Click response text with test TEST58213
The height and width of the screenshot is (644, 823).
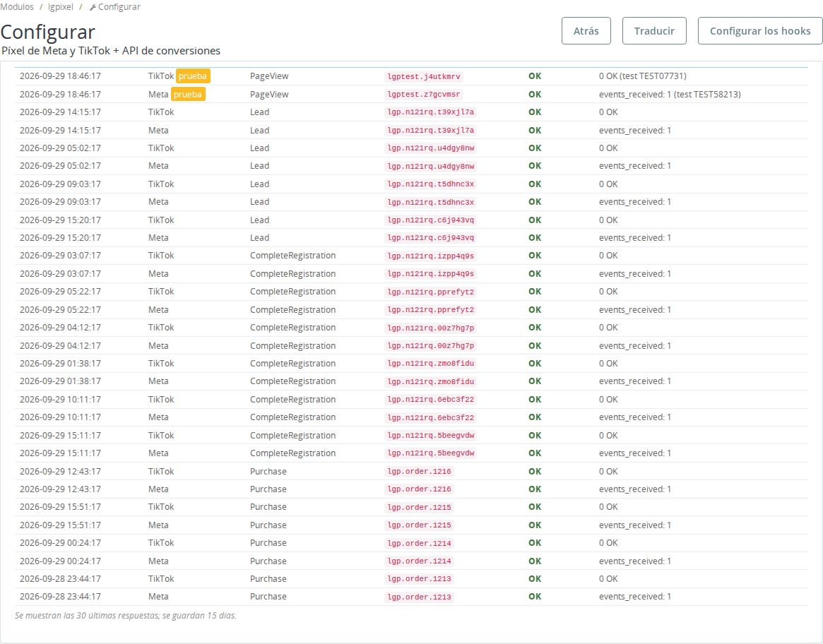pyautogui.click(x=670, y=95)
